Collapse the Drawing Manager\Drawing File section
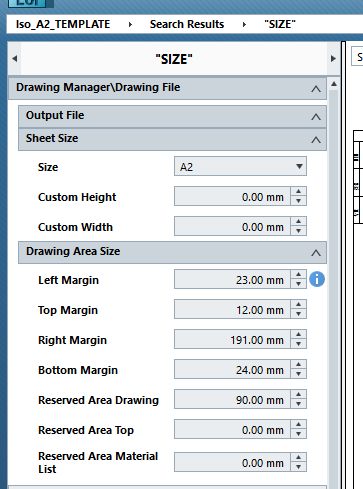This screenshot has height=489, width=363. [316, 89]
